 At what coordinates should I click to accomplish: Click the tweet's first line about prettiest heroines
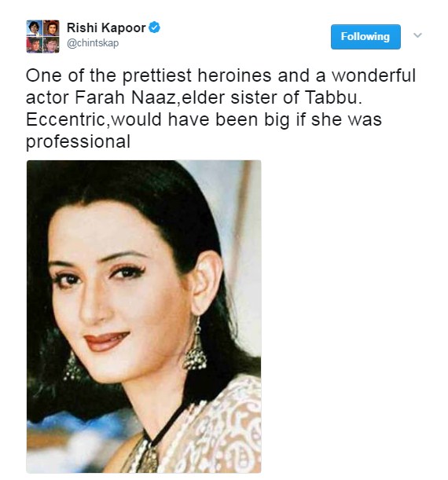click(221, 75)
